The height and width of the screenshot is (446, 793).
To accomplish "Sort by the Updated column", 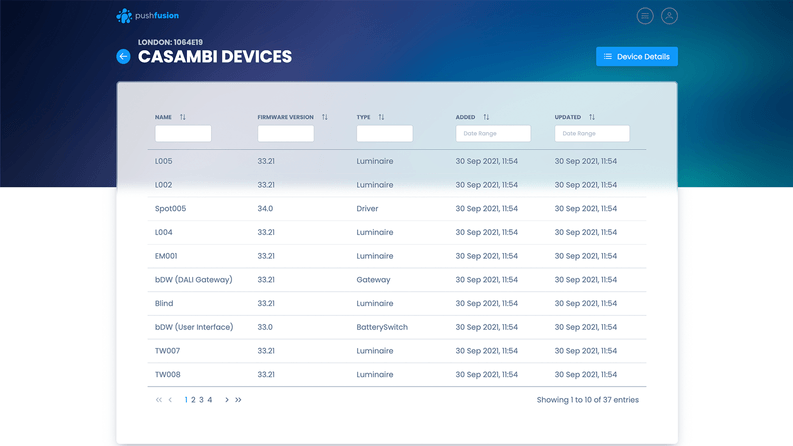I will coord(592,117).
